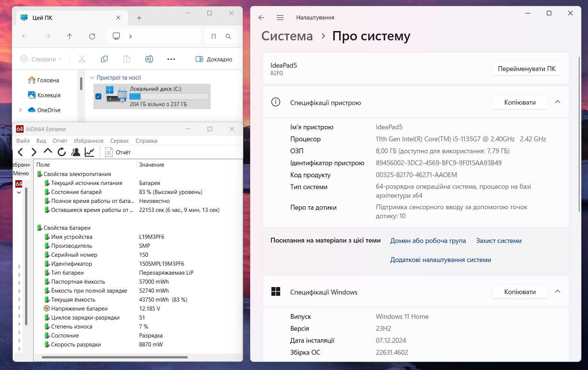Add a new Explorer tab

coord(139,18)
